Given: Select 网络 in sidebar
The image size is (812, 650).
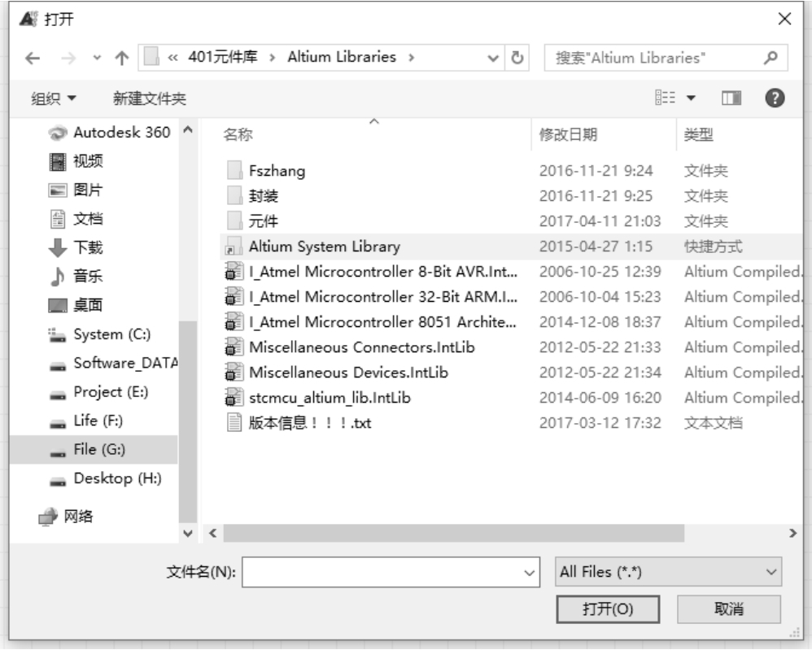Looking at the screenshot, I should coord(66,517).
